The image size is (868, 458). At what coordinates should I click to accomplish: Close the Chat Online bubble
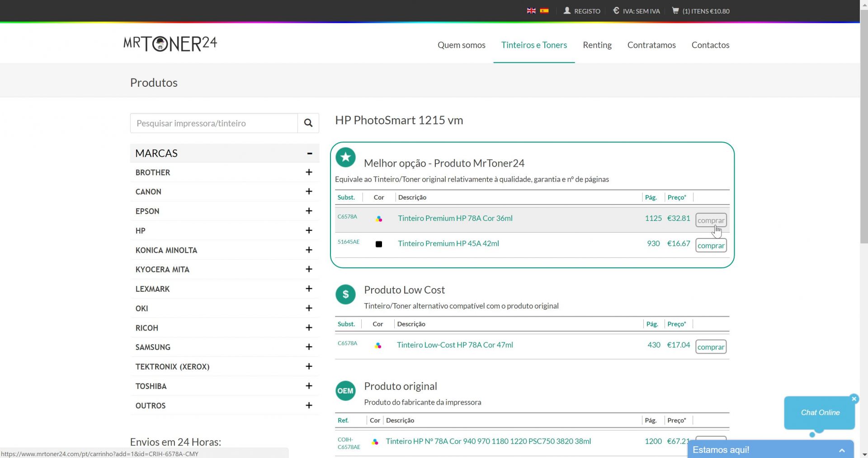(x=854, y=399)
